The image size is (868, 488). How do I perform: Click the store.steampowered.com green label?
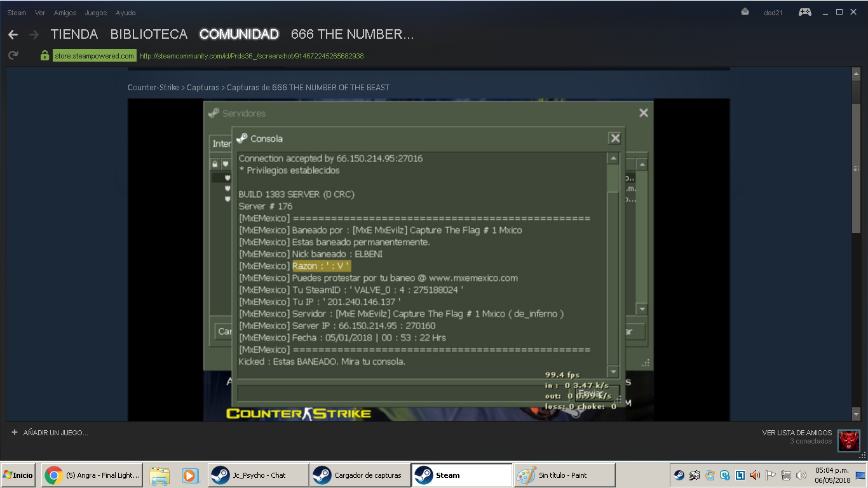[x=94, y=56]
